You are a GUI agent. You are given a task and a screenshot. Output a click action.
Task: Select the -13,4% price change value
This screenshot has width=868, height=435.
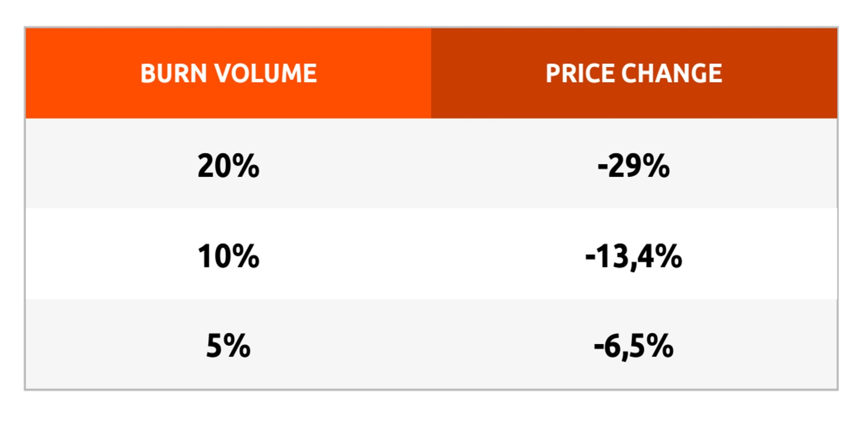(634, 257)
